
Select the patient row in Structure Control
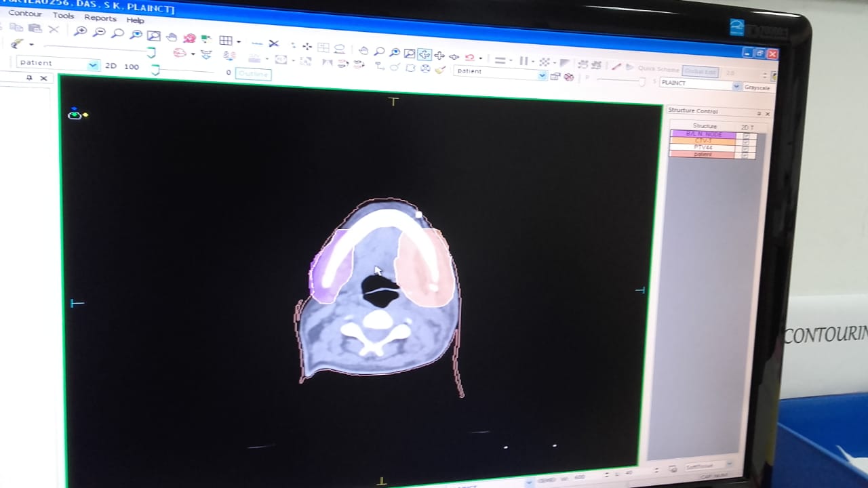(x=703, y=155)
